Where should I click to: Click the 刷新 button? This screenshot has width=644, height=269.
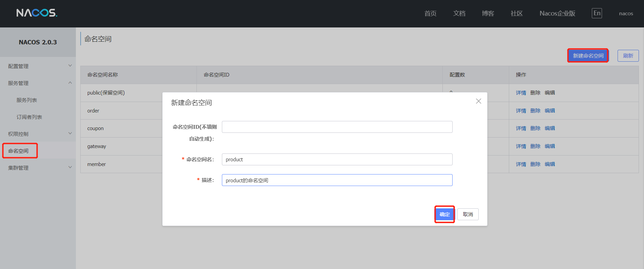click(x=628, y=56)
